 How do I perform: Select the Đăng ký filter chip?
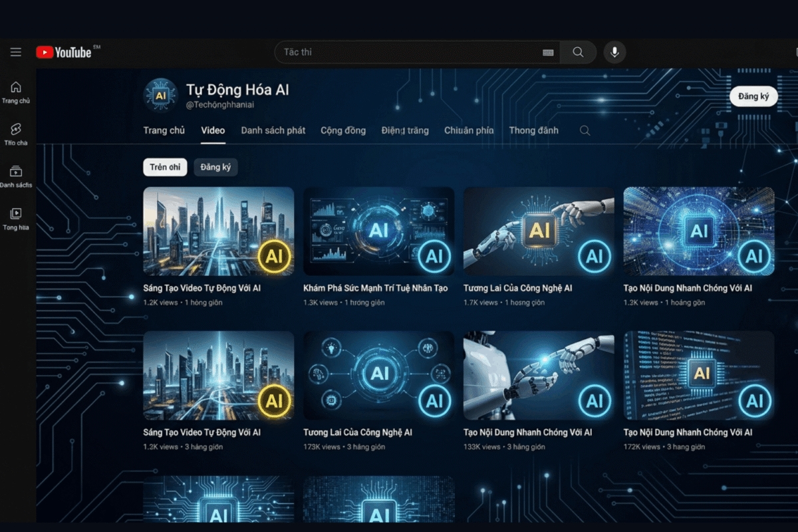click(x=215, y=168)
